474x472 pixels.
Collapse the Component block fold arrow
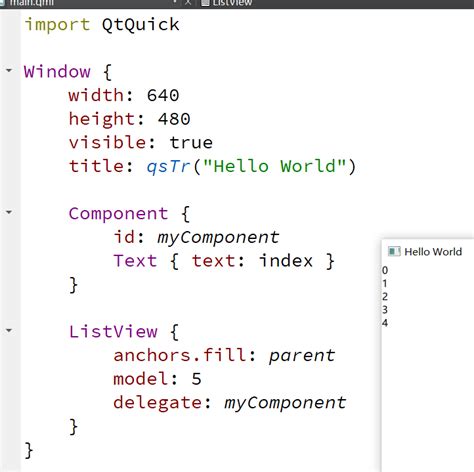9,212
